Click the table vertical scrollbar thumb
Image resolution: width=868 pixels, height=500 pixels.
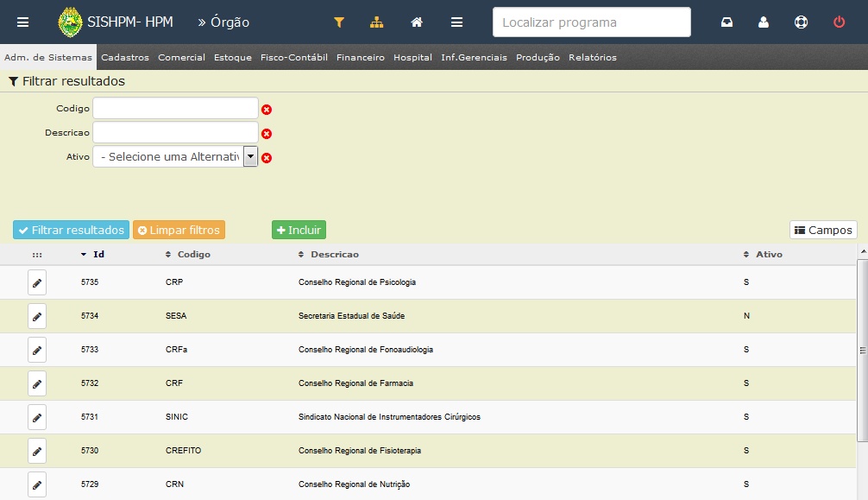click(863, 351)
